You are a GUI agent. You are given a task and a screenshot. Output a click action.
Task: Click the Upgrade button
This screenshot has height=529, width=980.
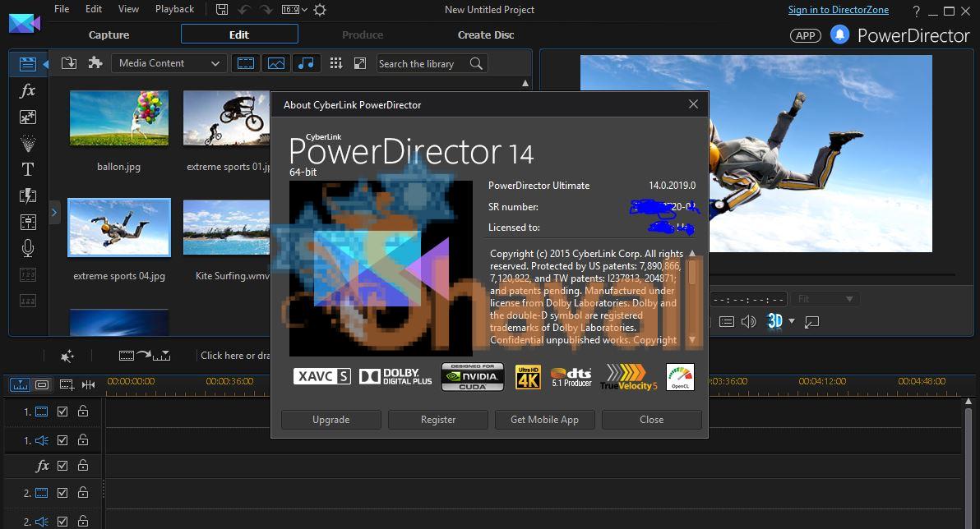tap(331, 420)
